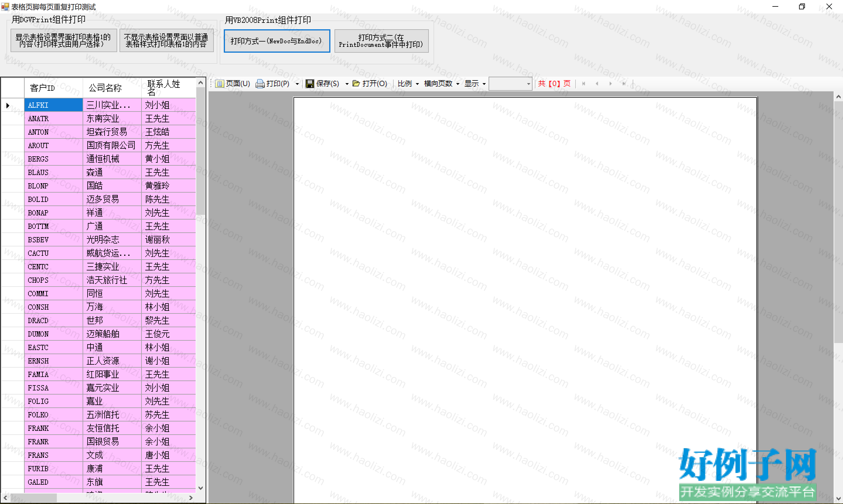Go to first preview page
Viewport: 843px width, 504px height.
pos(583,83)
